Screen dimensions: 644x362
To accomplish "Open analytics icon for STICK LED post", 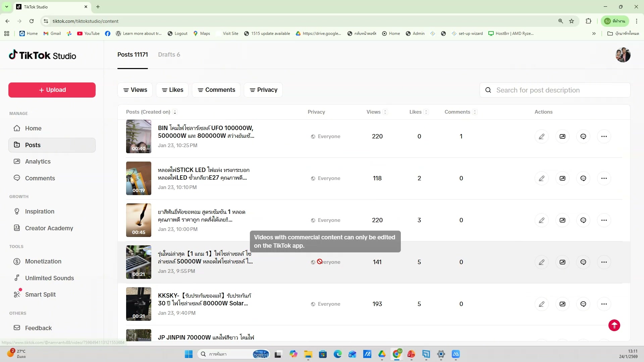I will pyautogui.click(x=562, y=178).
